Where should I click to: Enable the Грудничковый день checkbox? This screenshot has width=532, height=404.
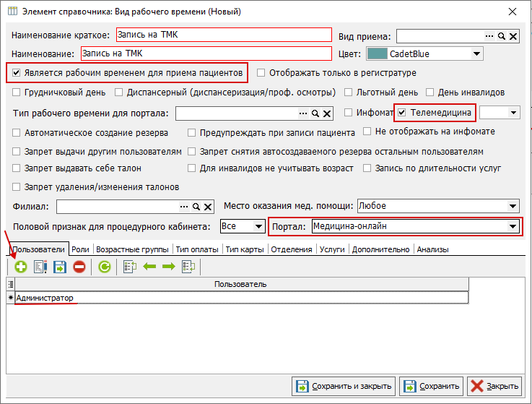click(x=17, y=93)
